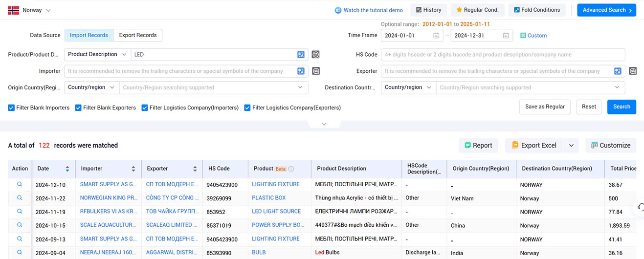The image size is (644, 259).
Task: Sort by the Date column
Action: click(x=67, y=169)
